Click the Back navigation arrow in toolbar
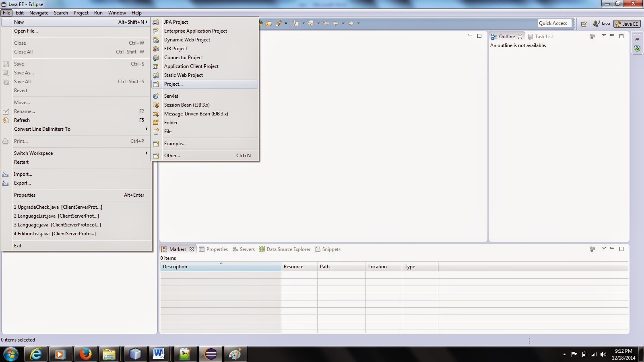 coord(336,23)
